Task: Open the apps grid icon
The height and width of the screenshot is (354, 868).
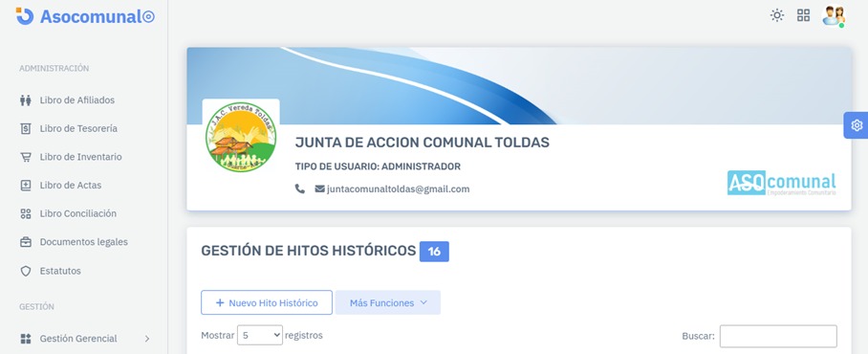Action: (803, 15)
